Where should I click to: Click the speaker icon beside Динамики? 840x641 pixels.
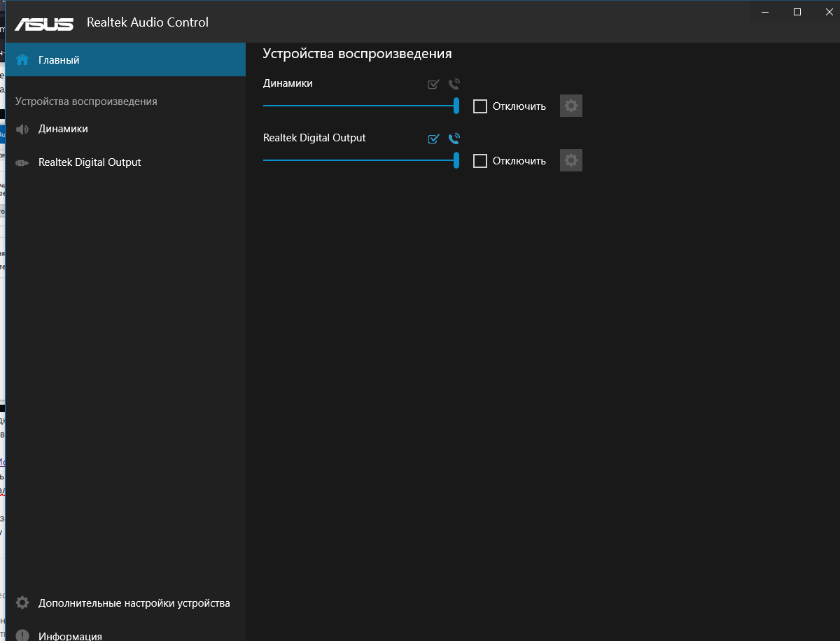point(22,129)
